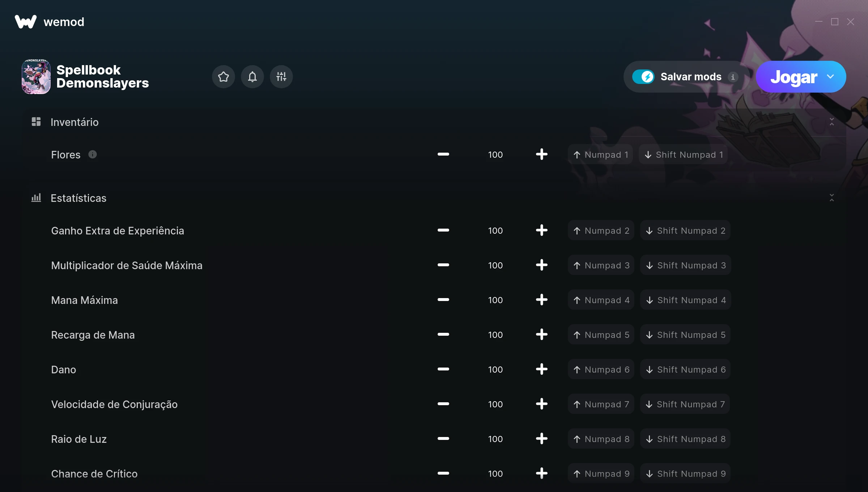Click the Salvar mods info icon
The height and width of the screenshot is (492, 868).
click(x=733, y=77)
